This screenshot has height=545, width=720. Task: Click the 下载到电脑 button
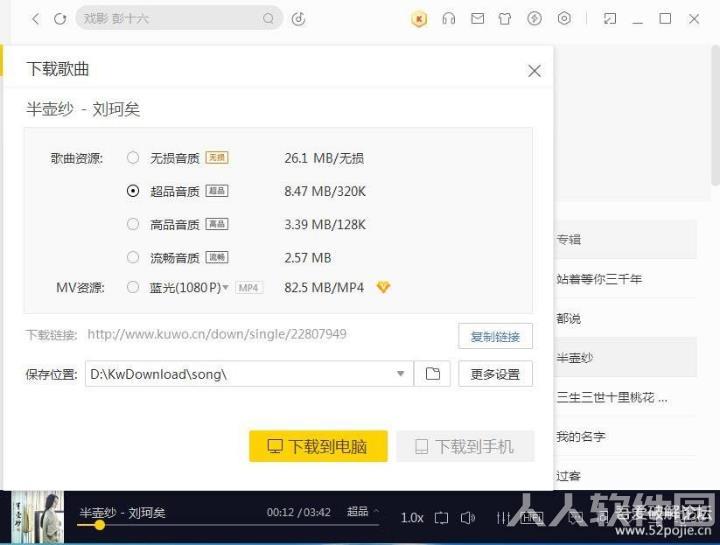coord(318,446)
